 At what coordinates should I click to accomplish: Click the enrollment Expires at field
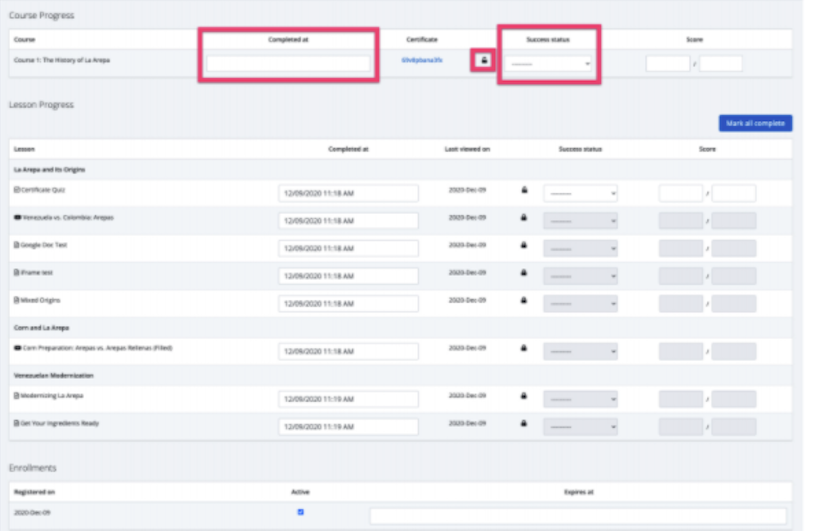(x=577, y=516)
